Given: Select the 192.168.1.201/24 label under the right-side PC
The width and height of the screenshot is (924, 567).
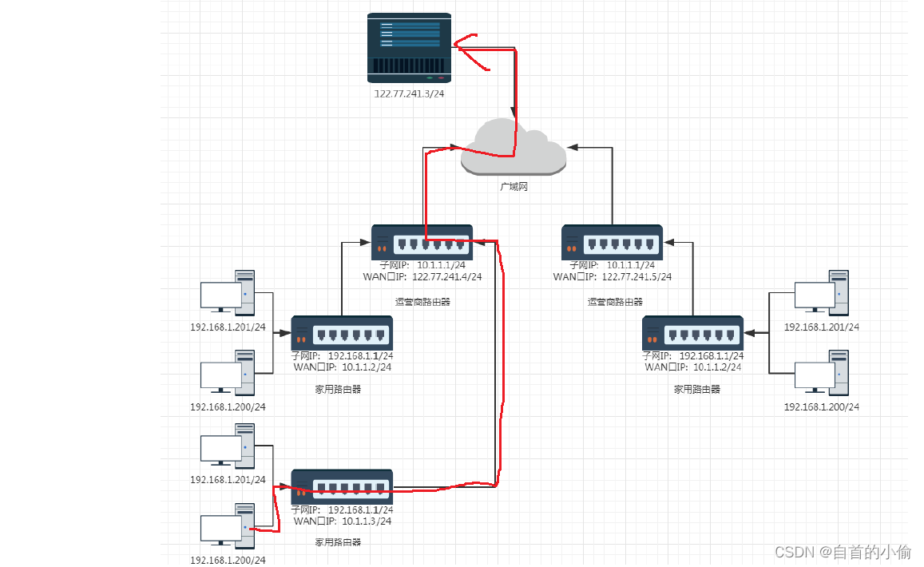Looking at the screenshot, I should [822, 327].
